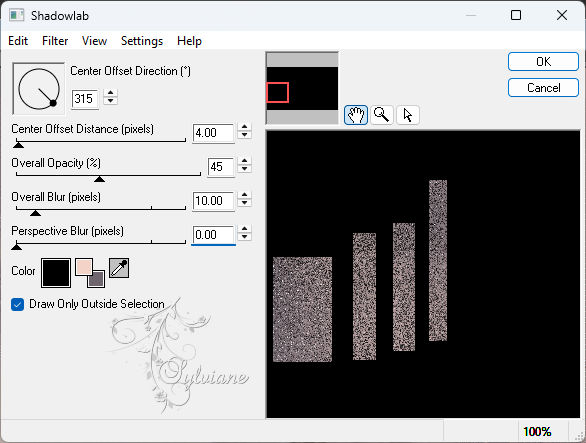Click the 100% zoom indicator
Image resolution: width=586 pixels, height=443 pixels.
537,432
